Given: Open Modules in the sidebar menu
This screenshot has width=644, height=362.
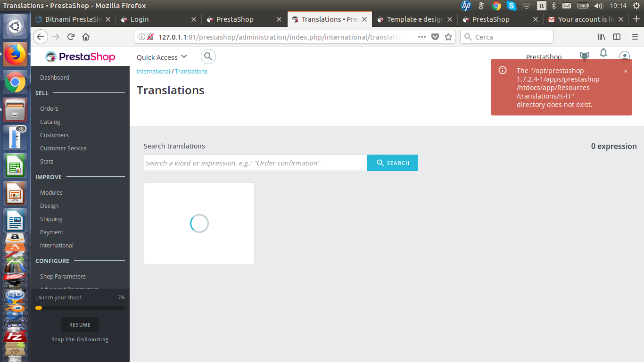Looking at the screenshot, I should (x=51, y=192).
